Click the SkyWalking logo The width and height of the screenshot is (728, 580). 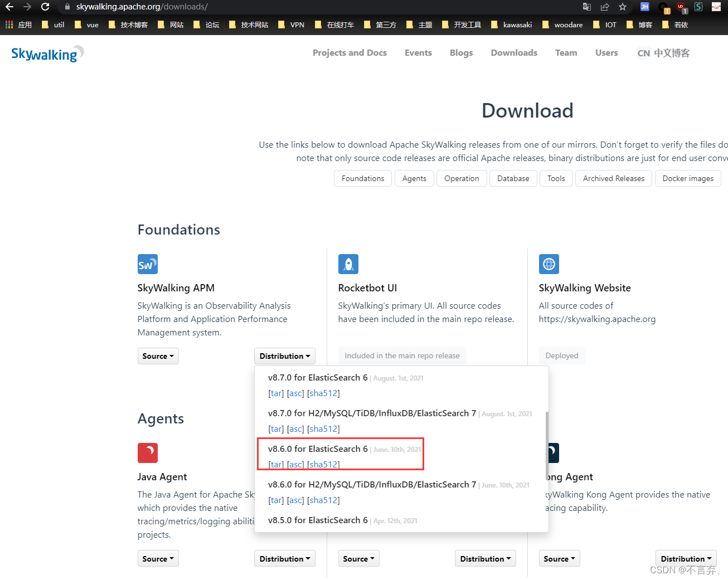[x=47, y=53]
